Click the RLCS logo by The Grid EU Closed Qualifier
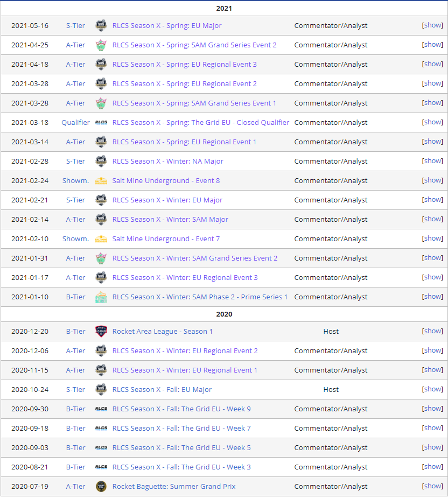This screenshot has width=448, height=498. coord(101,123)
